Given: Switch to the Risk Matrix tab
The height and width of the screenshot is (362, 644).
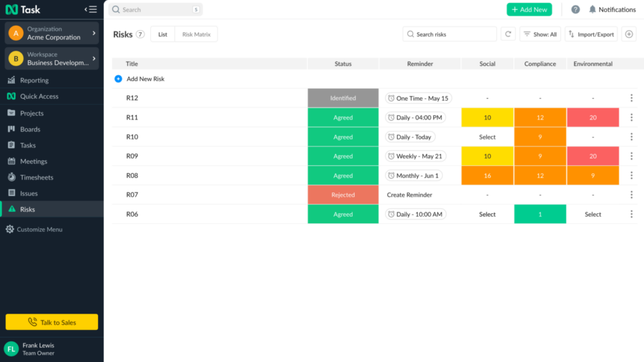Looking at the screenshot, I should point(196,34).
